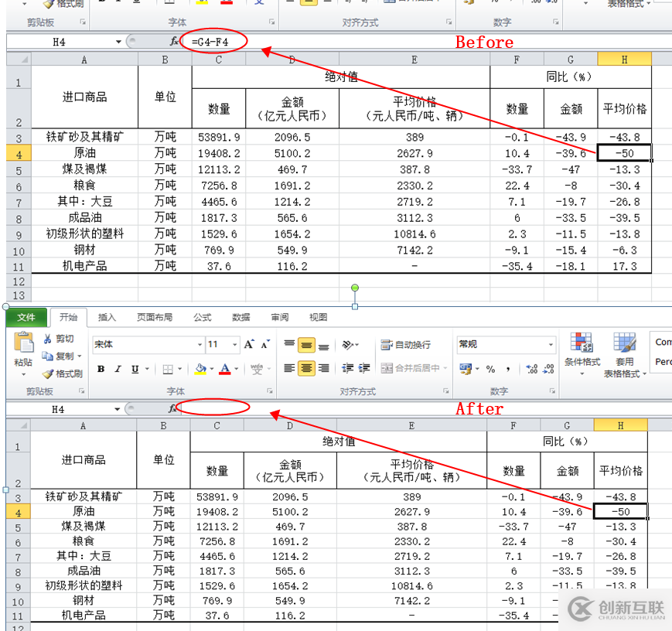Image resolution: width=672 pixels, height=631 pixels.
Task: Expand the fill color dropdown arrow
Action: [x=212, y=369]
